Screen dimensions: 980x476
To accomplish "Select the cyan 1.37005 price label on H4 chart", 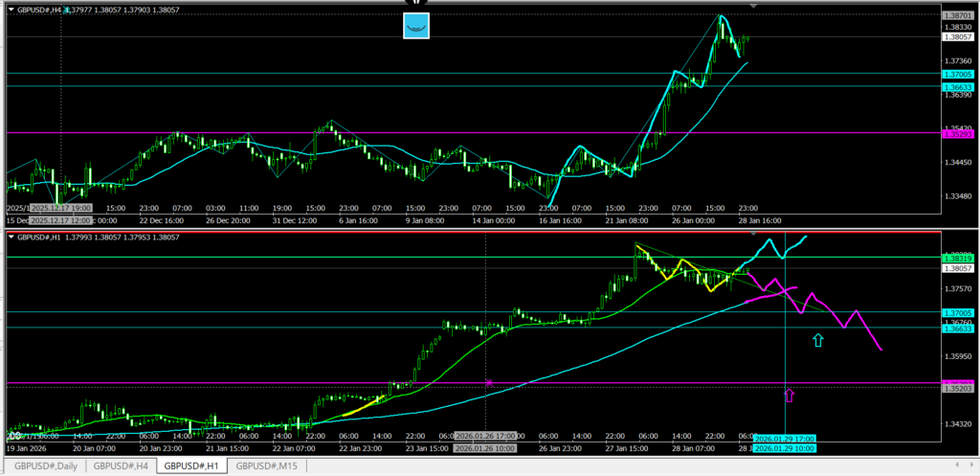I will pos(958,74).
